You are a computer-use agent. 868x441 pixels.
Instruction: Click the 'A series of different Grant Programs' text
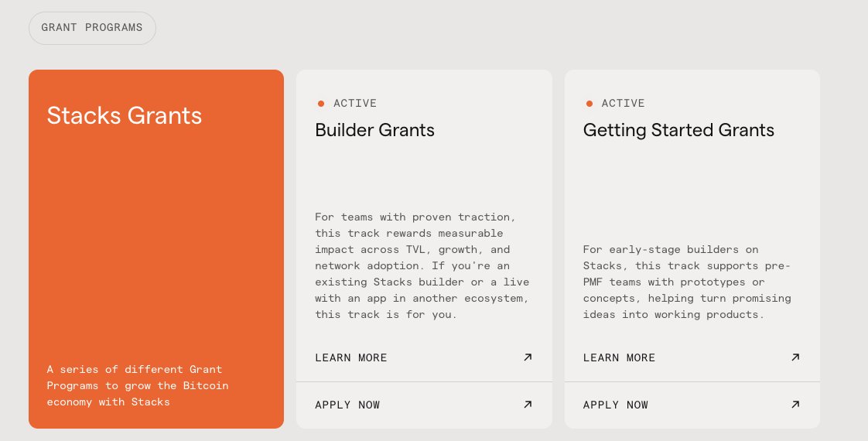(x=137, y=385)
